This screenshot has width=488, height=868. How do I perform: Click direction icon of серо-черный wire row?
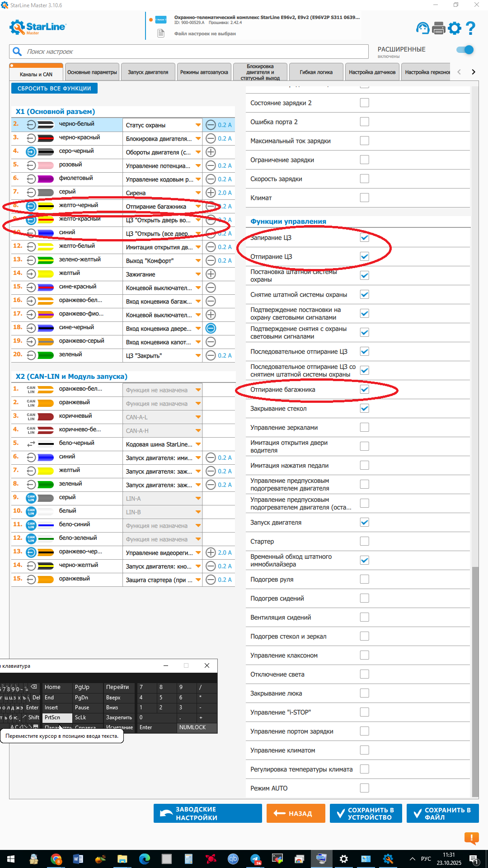coord(31,152)
